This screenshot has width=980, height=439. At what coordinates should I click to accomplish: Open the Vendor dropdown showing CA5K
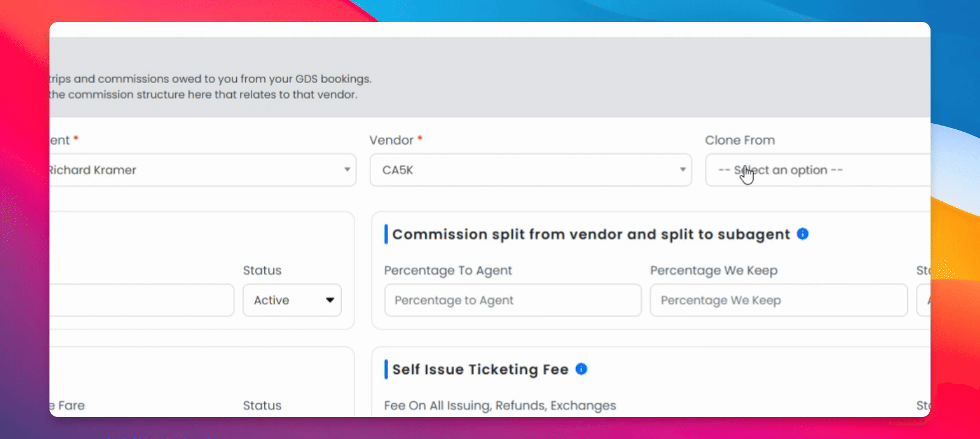[530, 170]
